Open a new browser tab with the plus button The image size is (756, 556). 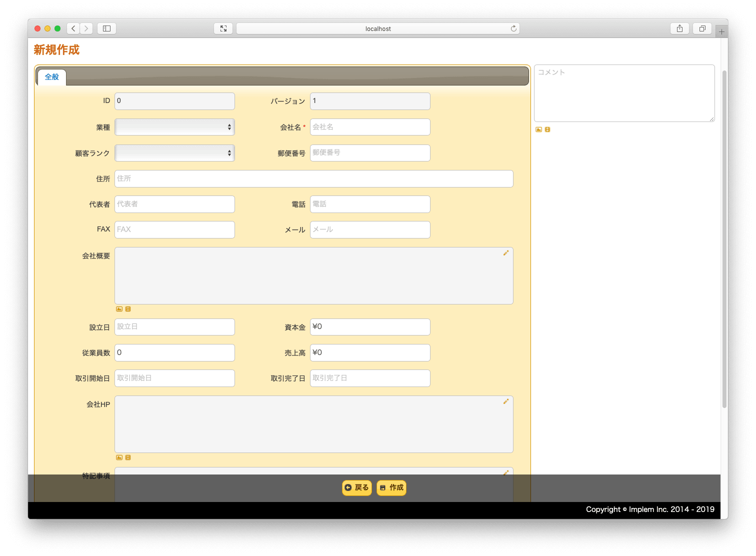pos(721,31)
